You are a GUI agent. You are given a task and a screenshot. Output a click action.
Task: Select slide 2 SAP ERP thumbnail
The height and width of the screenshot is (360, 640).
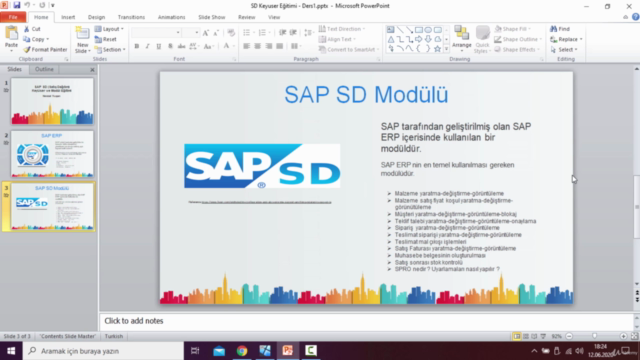point(52,154)
